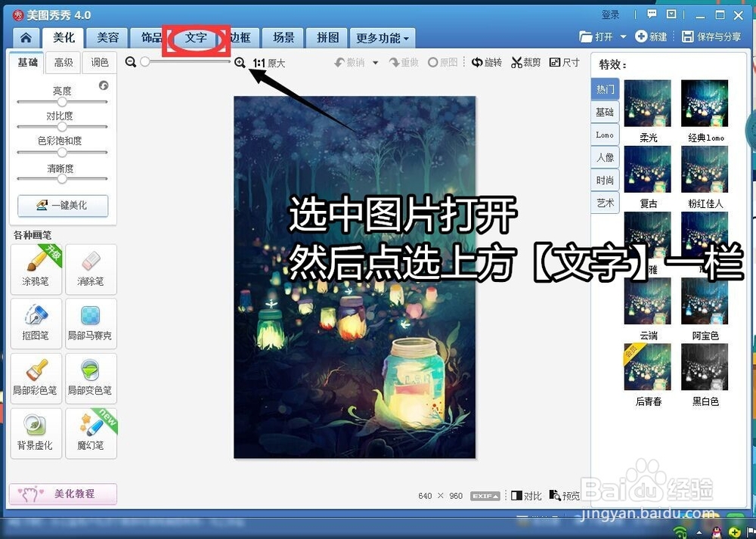
Task: Click the 原图 original image button
Action: [x=442, y=63]
